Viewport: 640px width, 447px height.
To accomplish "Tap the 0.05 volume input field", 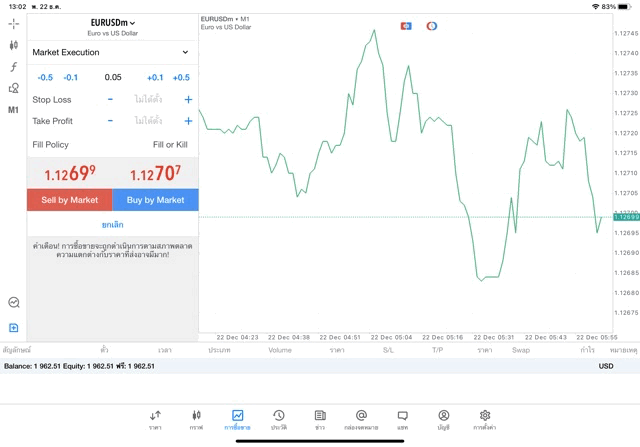I will click(x=112, y=77).
